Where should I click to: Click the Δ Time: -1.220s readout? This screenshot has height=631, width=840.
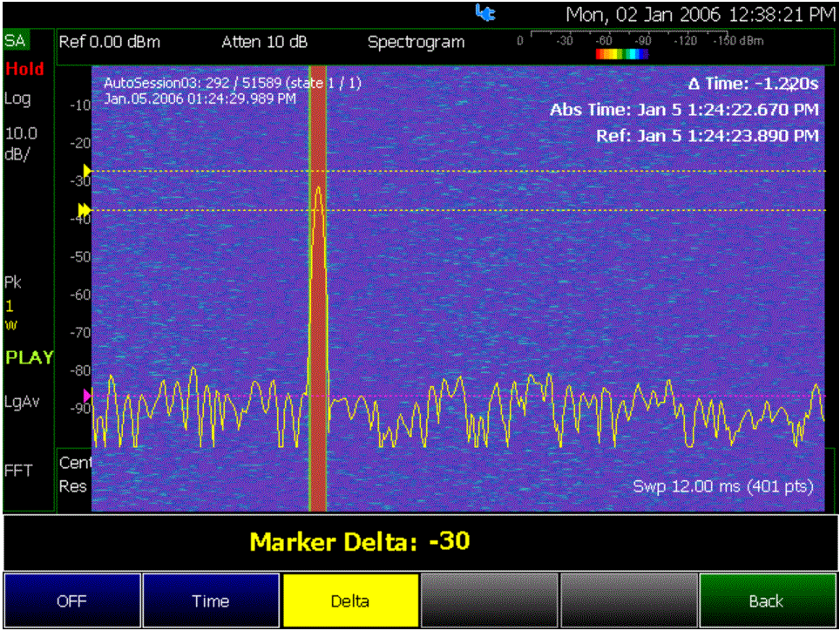point(754,84)
